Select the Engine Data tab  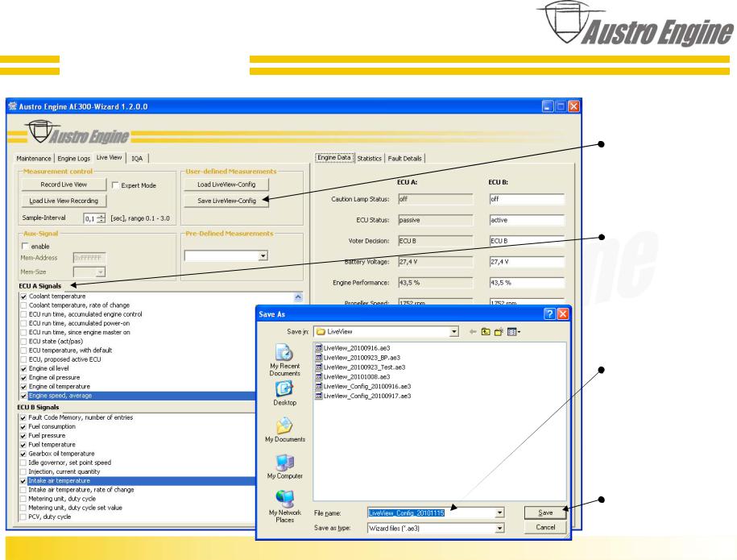point(334,157)
